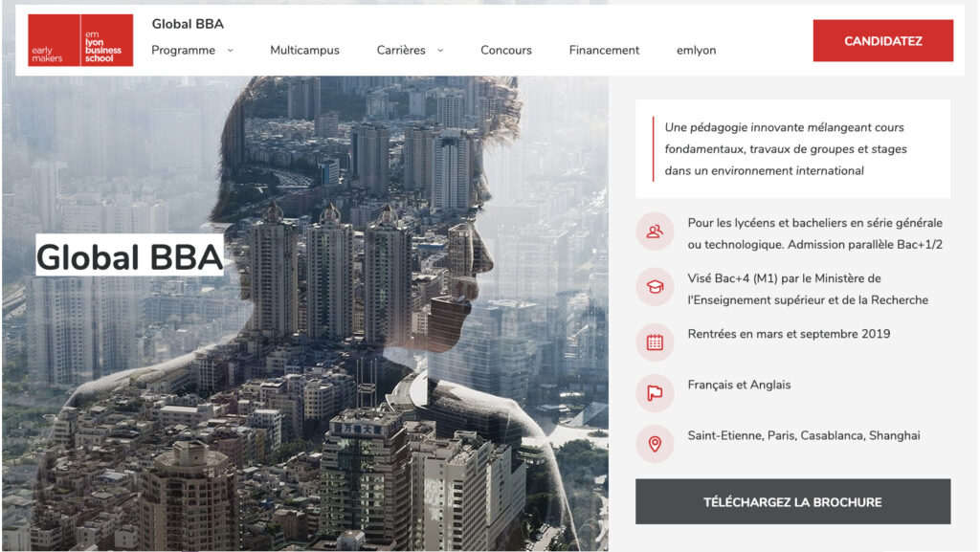
Task: Open the Carrières menu item
Action: click(401, 51)
